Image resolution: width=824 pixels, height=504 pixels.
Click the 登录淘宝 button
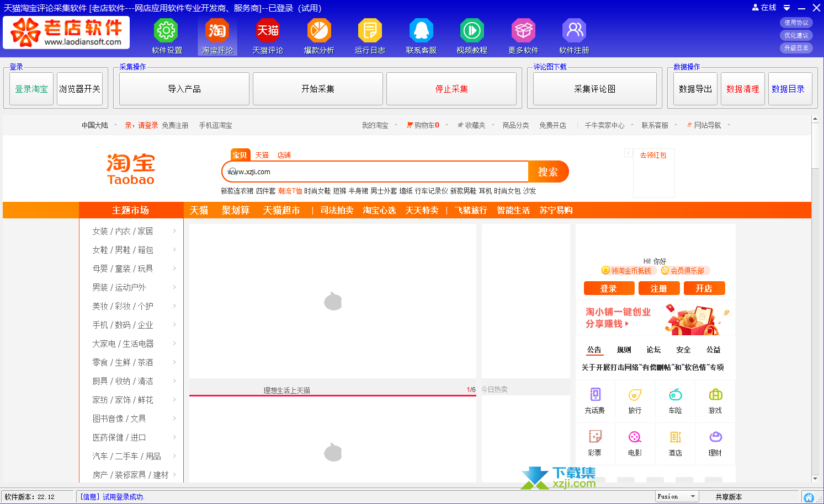(31, 89)
